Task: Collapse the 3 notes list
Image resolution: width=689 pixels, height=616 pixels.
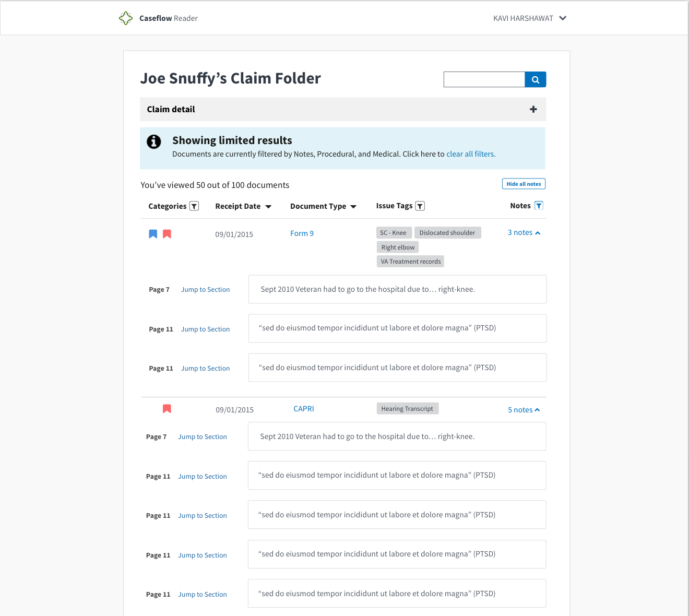Action: coord(524,233)
